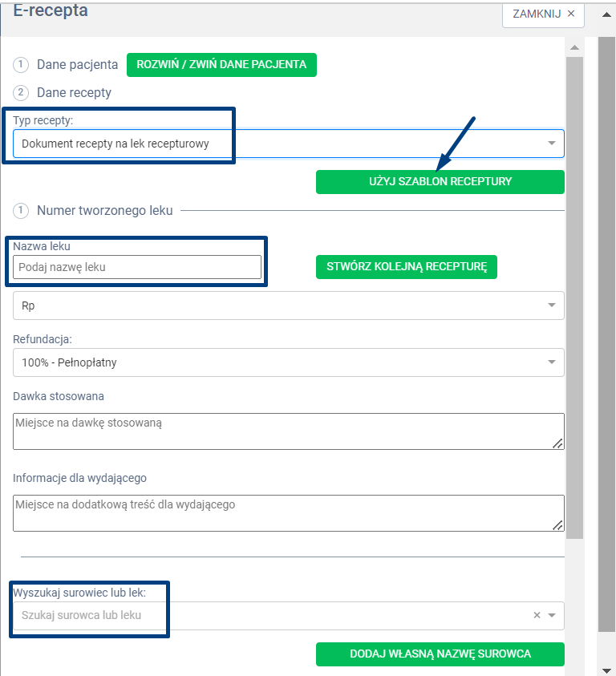616x676 pixels.
Task: Open the Typ recepty dropdown
Action: click(551, 144)
